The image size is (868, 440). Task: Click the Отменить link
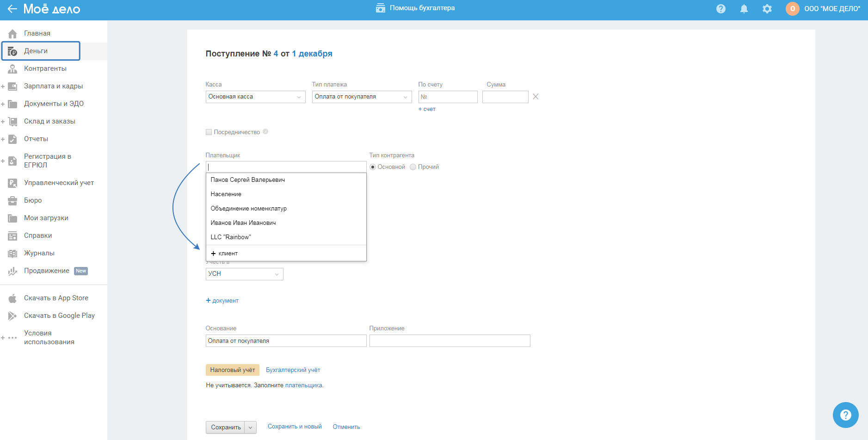point(346,427)
